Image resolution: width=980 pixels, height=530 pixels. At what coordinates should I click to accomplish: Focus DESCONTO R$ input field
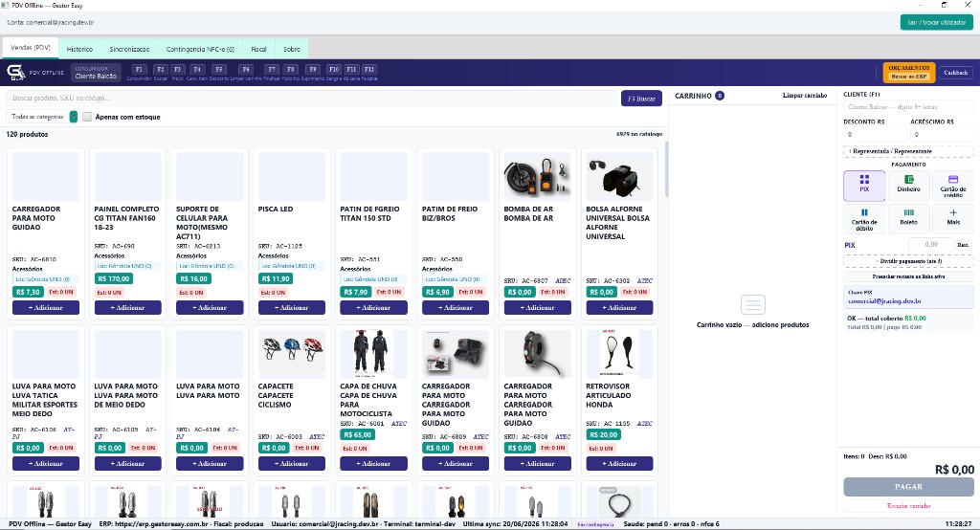click(875, 134)
